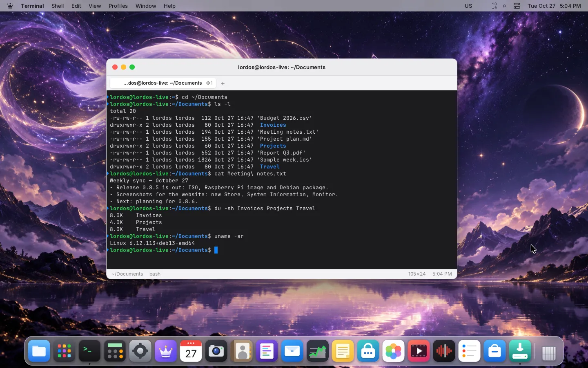Screen dimensions: 588x368
Task: Open the Reminders list icon in the dock
Action: (x=470, y=351)
